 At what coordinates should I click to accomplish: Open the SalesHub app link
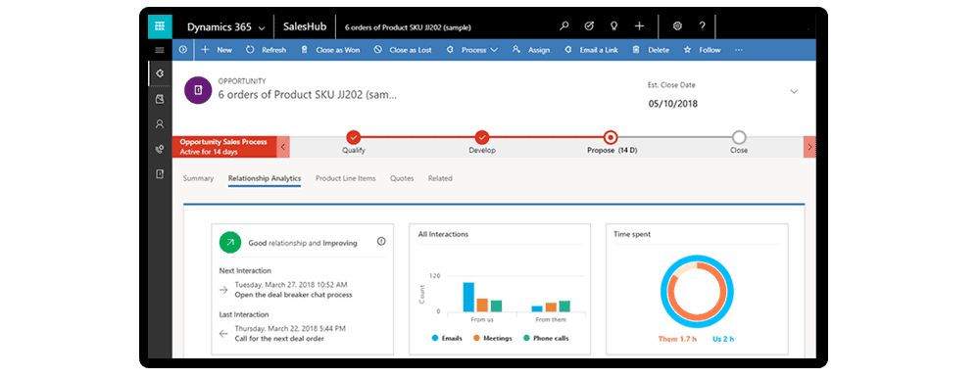click(x=305, y=26)
